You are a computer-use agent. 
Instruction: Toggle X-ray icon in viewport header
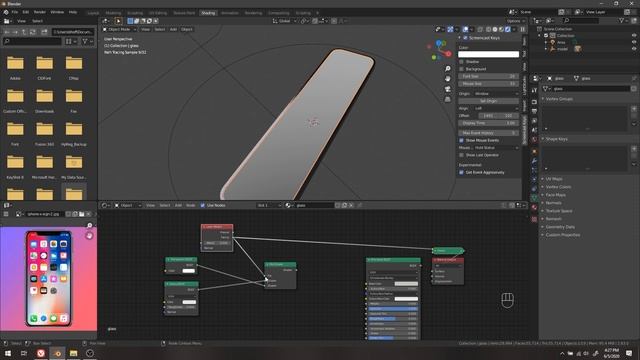coord(480,29)
